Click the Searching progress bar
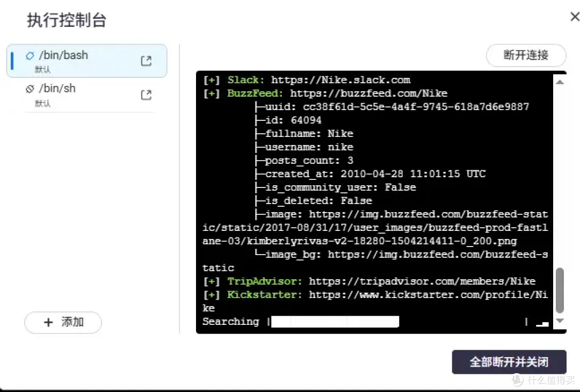Screen dimensions: 580x392 (x=335, y=321)
